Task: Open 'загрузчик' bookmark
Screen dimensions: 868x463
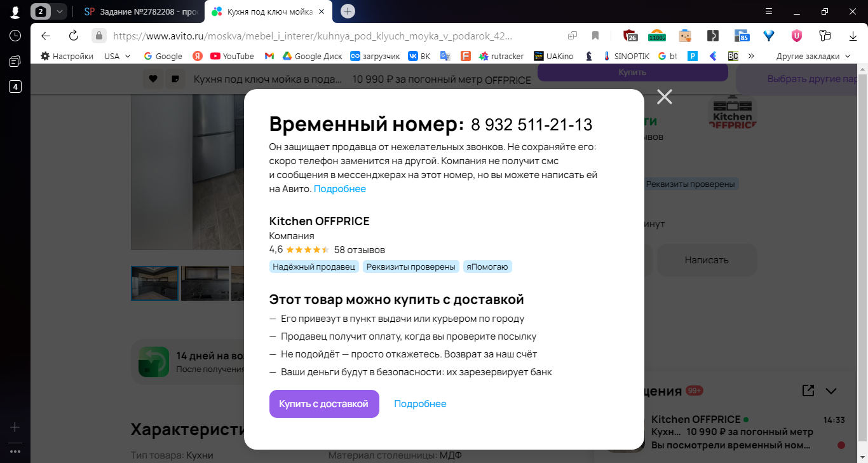Action: click(376, 56)
